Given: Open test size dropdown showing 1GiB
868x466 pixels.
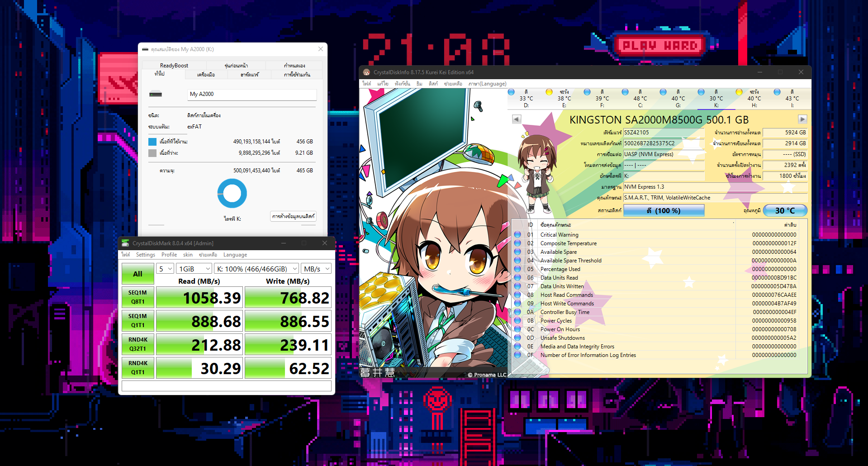Looking at the screenshot, I should click(x=194, y=269).
